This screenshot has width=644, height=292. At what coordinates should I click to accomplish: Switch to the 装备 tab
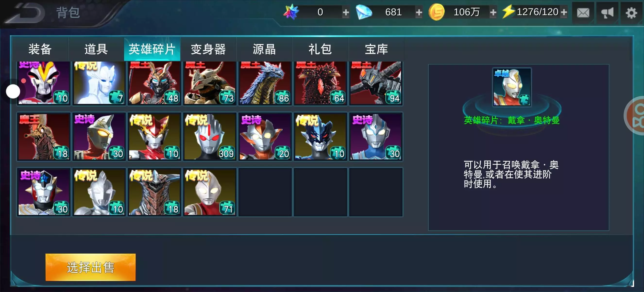coord(40,49)
